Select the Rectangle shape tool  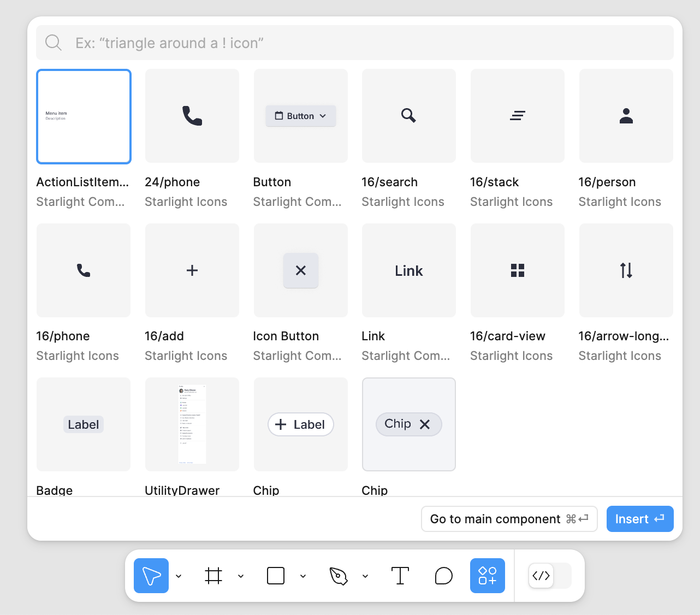pos(276,576)
